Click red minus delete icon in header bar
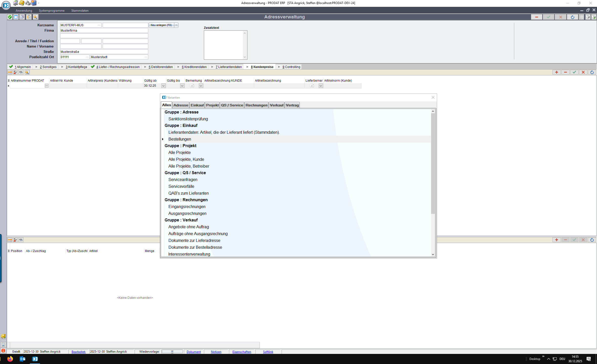 [x=537, y=17]
